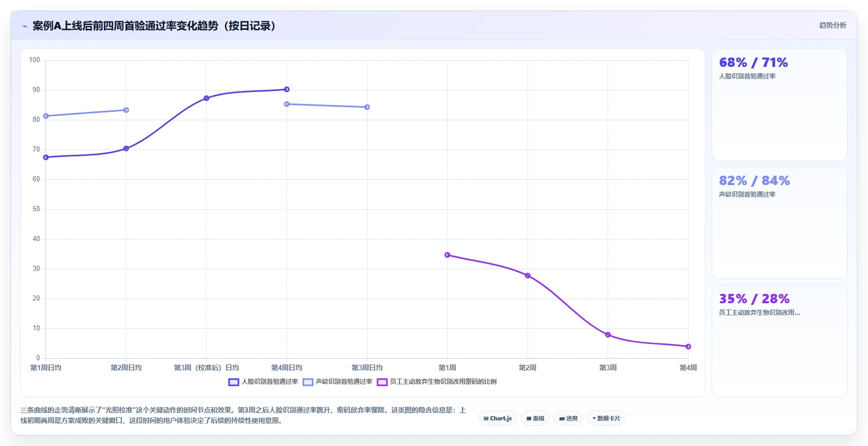Click the x-axis label 第3周(校准后)日均
The height and width of the screenshot is (446, 868).
pyautogui.click(x=207, y=368)
